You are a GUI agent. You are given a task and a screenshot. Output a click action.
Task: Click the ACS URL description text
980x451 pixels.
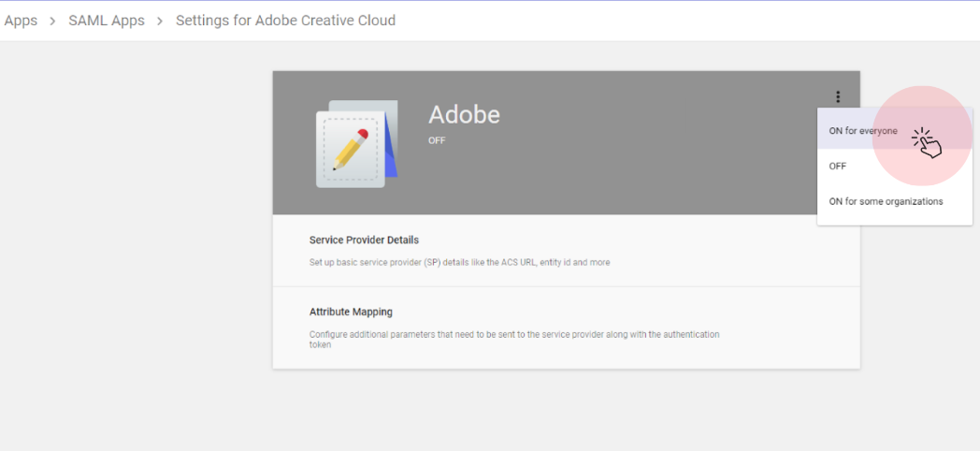[459, 263]
